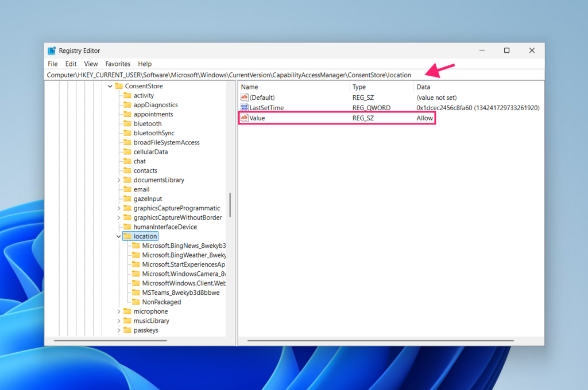The image size is (588, 390).
Task: Maximize the Registry Editor window
Action: pyautogui.click(x=506, y=50)
